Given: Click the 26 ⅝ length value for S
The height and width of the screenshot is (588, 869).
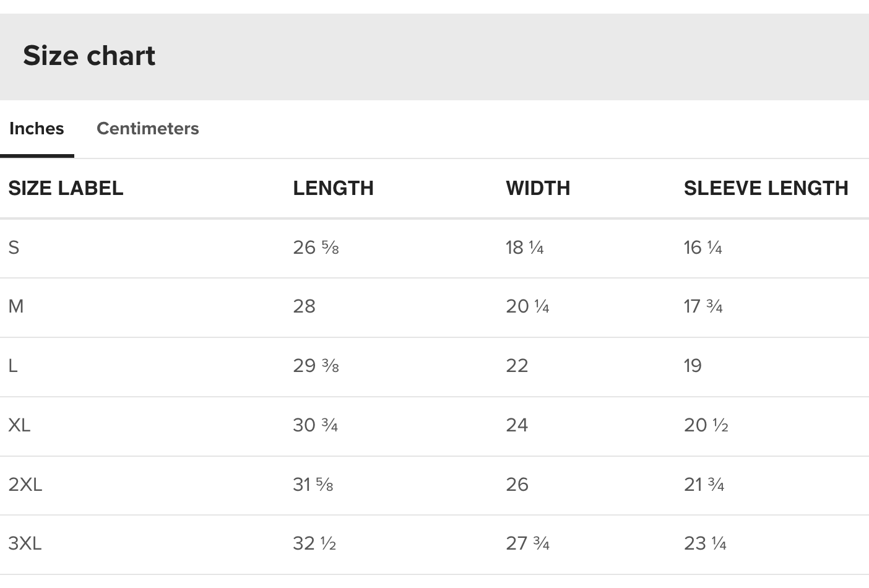Looking at the screenshot, I should point(316,248).
